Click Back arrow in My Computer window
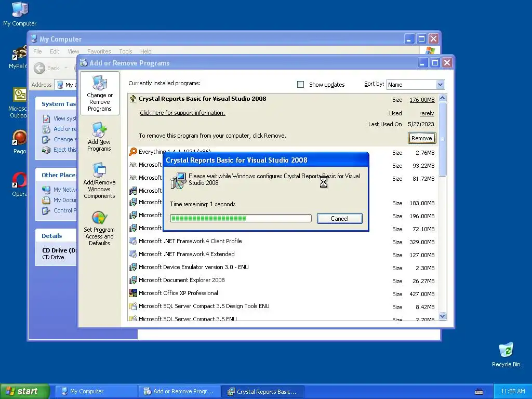532x399 pixels. 39,68
